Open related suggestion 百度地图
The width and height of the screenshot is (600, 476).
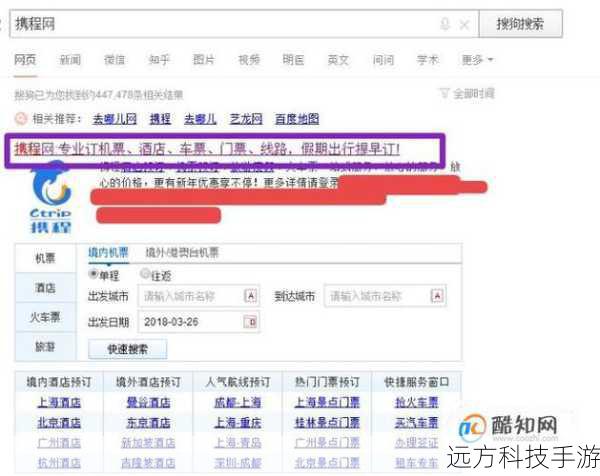297,119
